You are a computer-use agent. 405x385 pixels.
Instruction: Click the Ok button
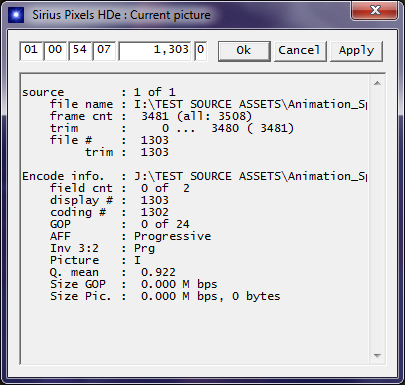coord(244,51)
